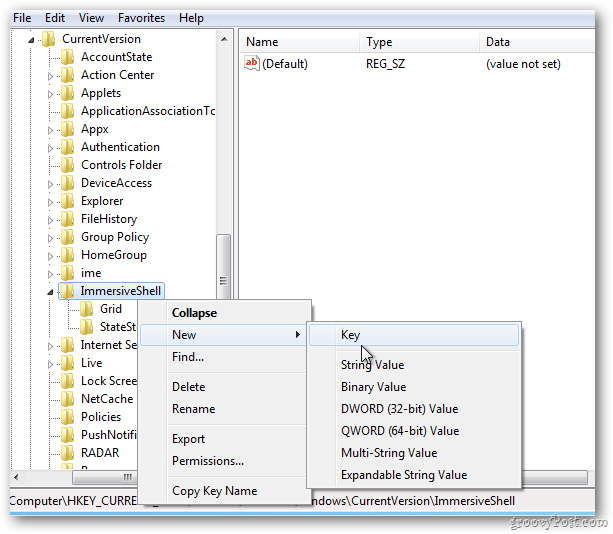613x534 pixels.
Task: Click the ImmersiveShell folder icon
Action: pyautogui.click(x=68, y=291)
